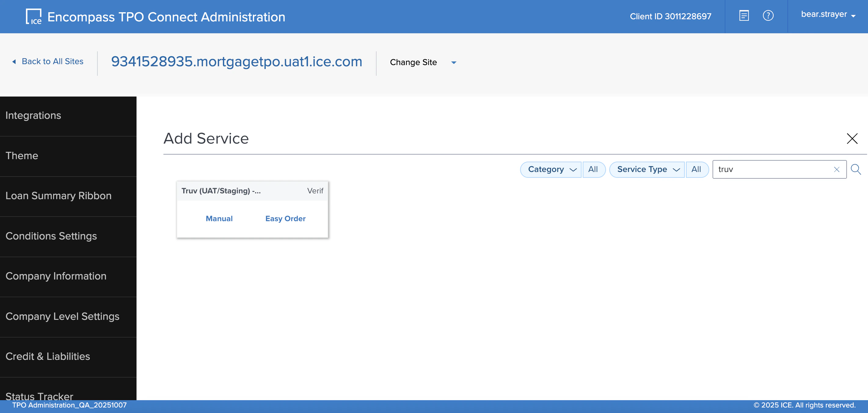This screenshot has height=413, width=868.
Task: Click the All button next to Service Type
Action: click(697, 169)
